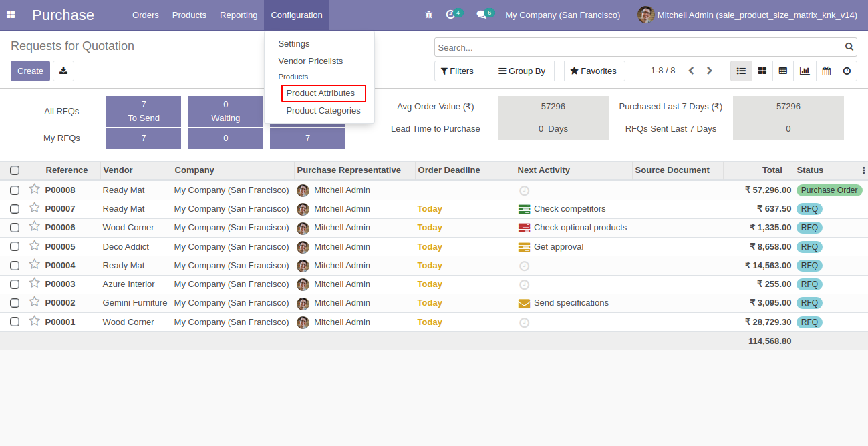868x446 pixels.
Task: Go to next page arrow
Action: point(710,71)
